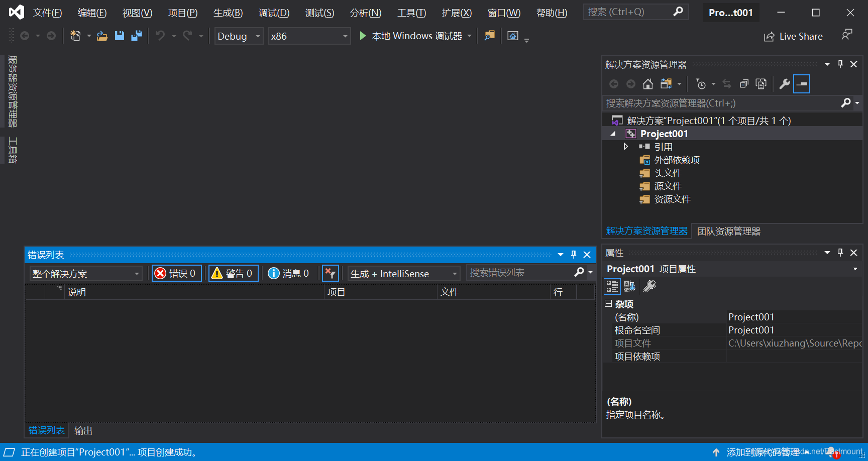Select the 头文件 folder
The image size is (868, 461).
coord(667,173)
